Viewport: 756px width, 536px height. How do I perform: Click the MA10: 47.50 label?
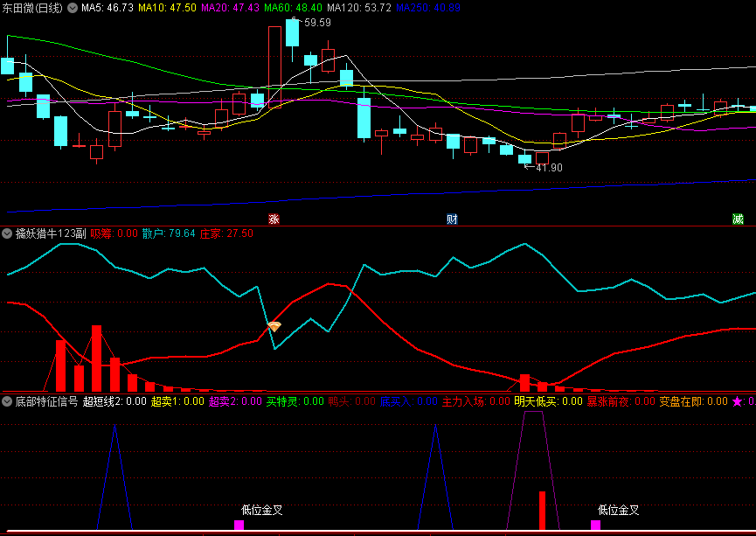click(x=167, y=8)
